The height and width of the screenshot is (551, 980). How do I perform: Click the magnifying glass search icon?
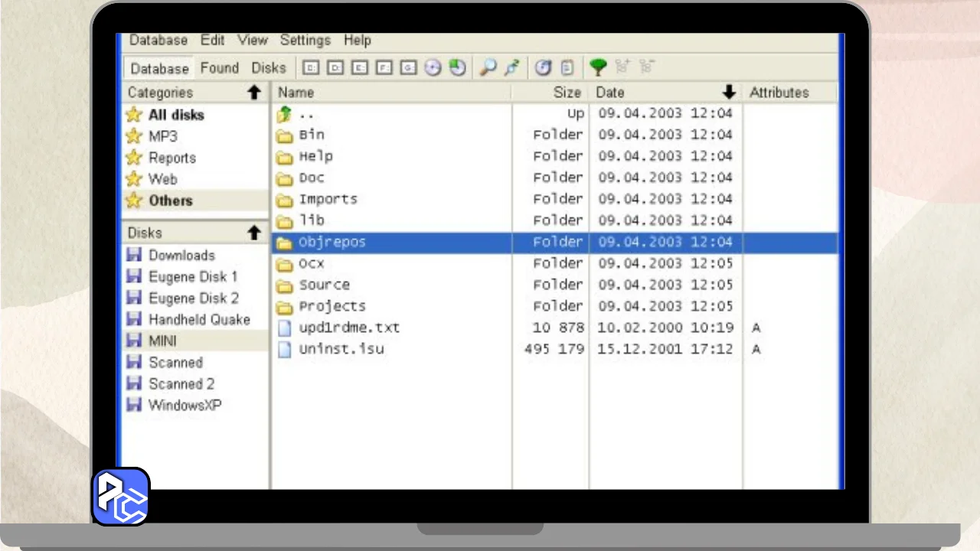click(x=488, y=68)
